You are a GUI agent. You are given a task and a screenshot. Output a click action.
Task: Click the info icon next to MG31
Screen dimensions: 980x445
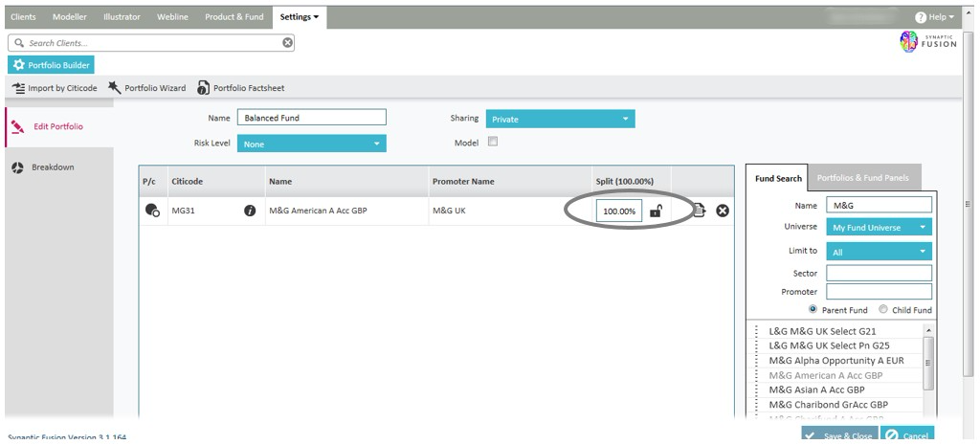(x=250, y=211)
